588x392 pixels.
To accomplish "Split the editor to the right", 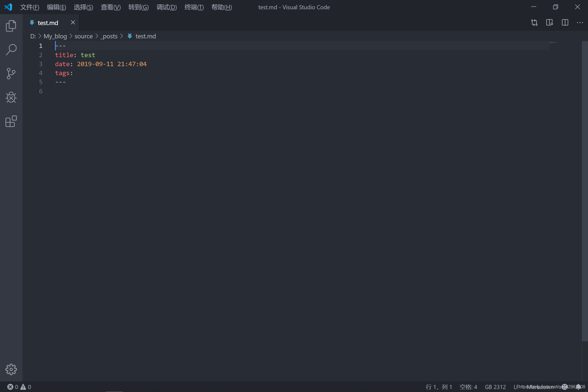I will point(565,23).
